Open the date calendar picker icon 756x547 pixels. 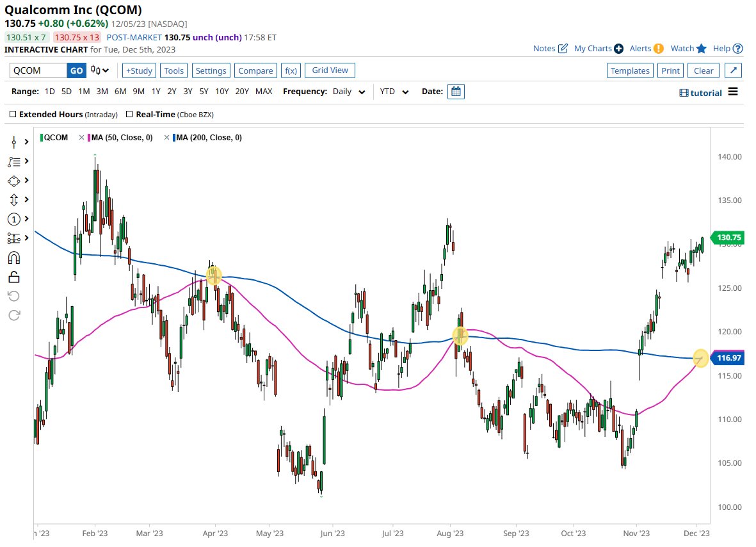(x=456, y=92)
